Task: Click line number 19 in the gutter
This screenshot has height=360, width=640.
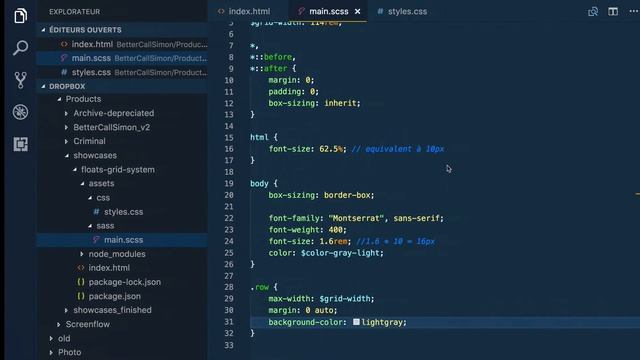Action: (x=229, y=184)
